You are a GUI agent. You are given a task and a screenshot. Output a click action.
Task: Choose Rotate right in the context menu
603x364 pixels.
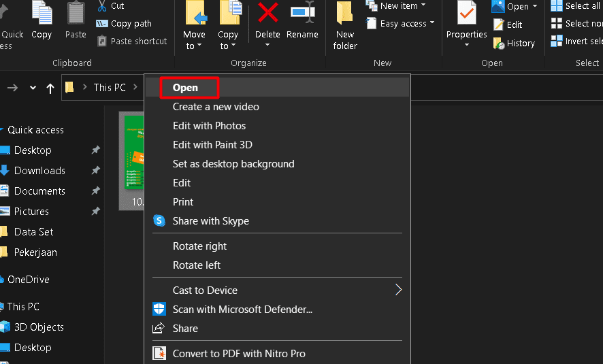(199, 246)
